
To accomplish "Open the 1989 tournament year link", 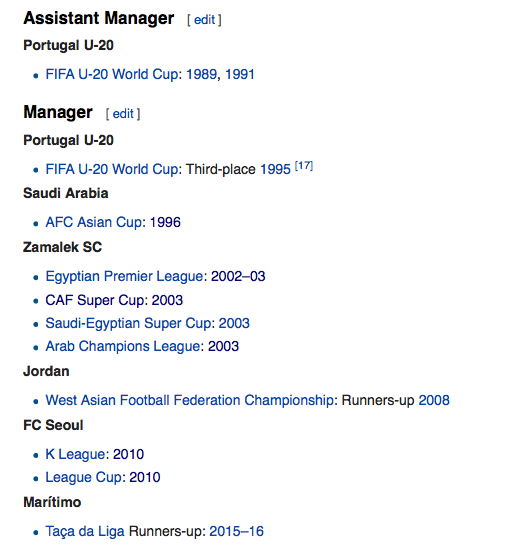I will tap(201, 74).
